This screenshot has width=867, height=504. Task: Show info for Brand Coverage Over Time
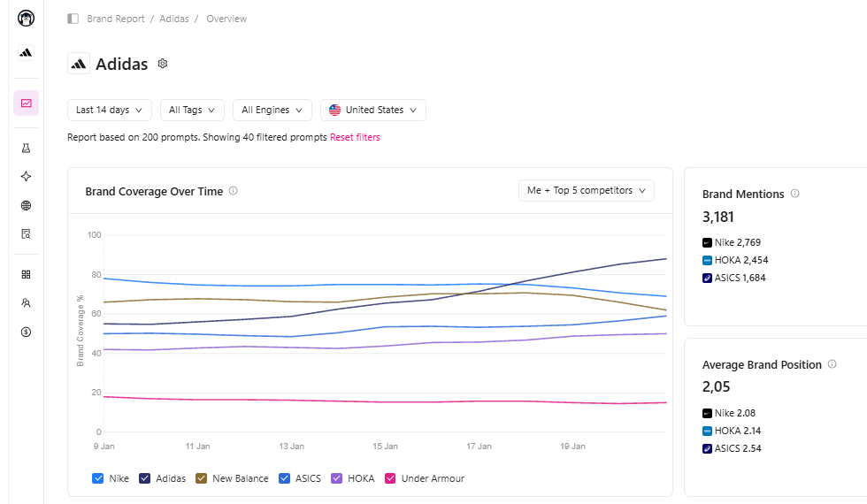234,191
